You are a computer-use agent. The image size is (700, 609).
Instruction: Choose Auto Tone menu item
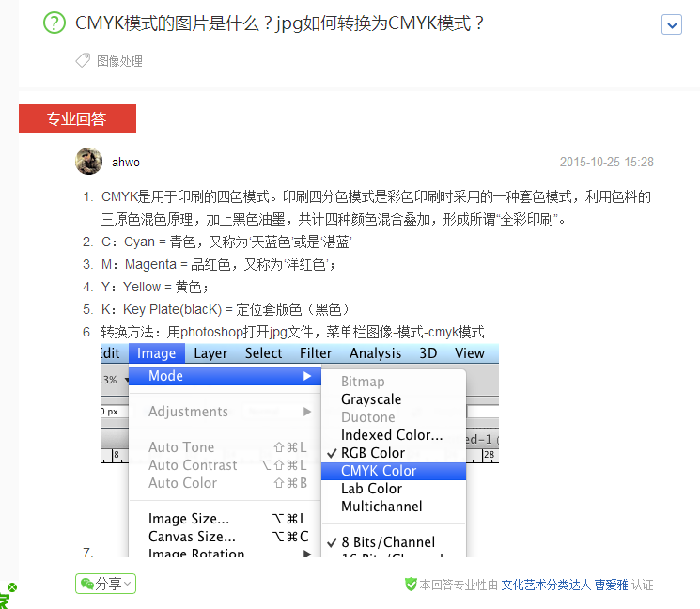[225, 447]
